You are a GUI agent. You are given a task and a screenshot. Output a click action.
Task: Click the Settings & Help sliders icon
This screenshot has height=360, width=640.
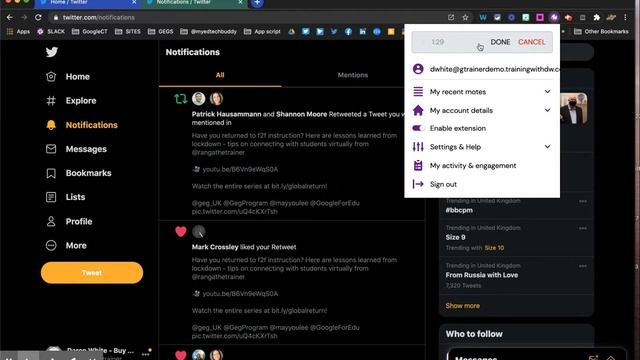coord(418,147)
